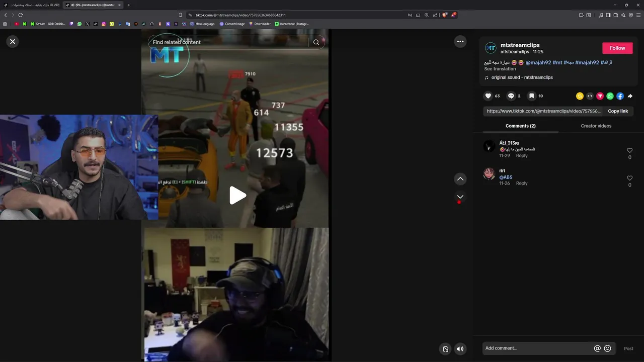Click the @ABS mention in riri's comment

(x=506, y=177)
